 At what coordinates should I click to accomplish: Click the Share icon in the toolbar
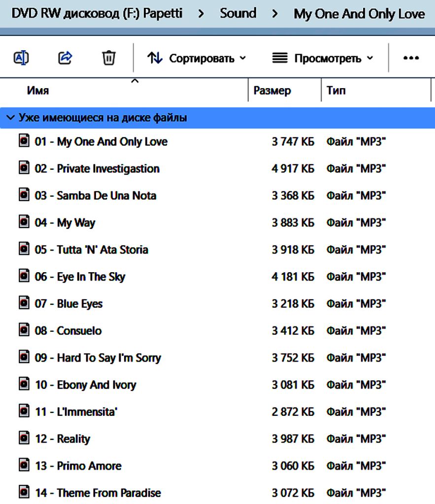pos(65,58)
